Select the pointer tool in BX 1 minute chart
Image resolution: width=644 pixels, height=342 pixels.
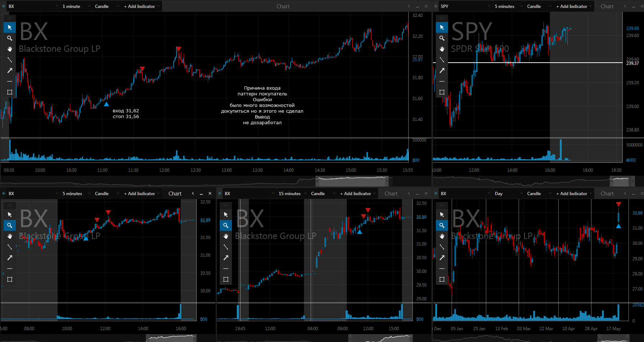tap(10, 27)
